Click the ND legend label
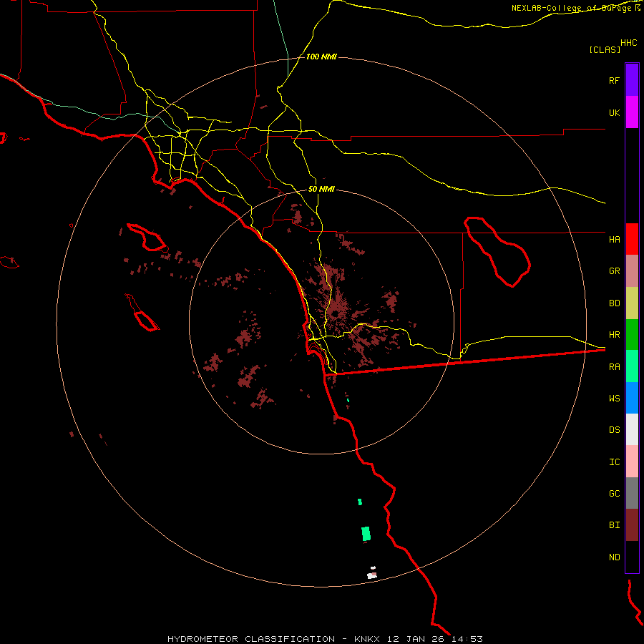The image size is (644, 644). point(615,557)
